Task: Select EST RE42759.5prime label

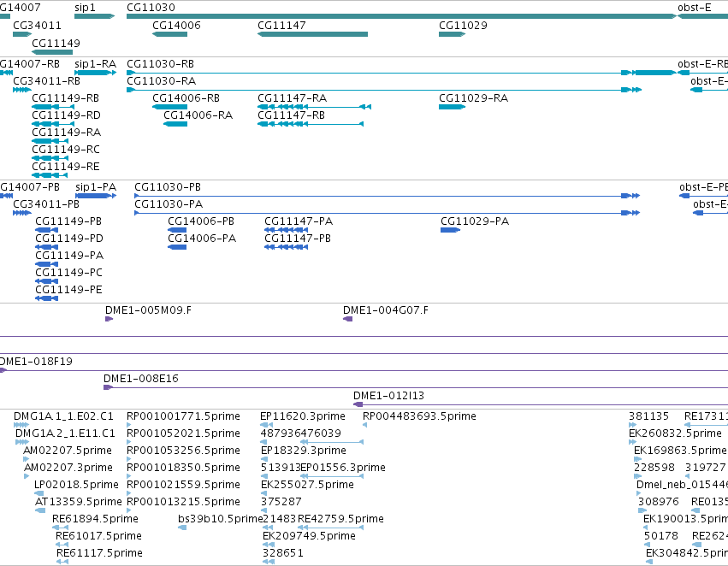Action: point(340,519)
